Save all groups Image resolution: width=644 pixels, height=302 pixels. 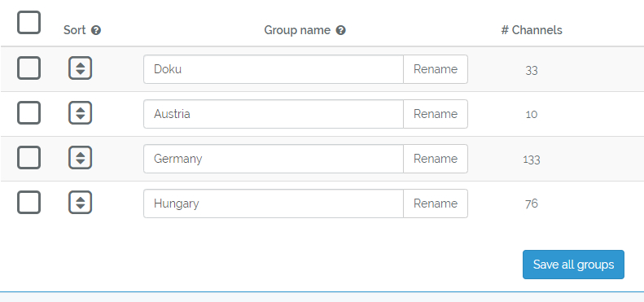(573, 265)
